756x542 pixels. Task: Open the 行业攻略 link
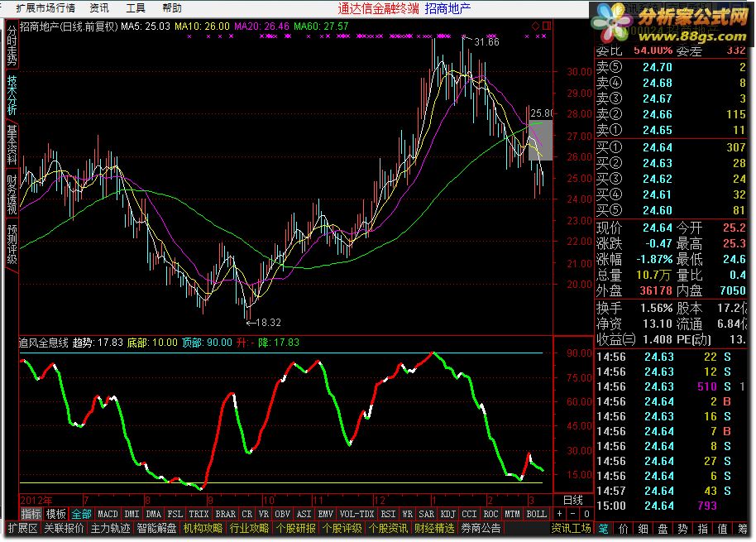[249, 529]
